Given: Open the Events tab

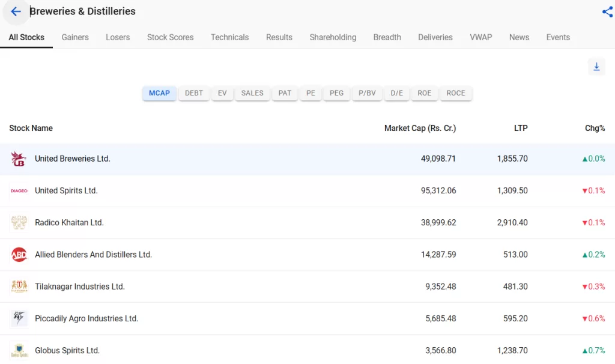Looking at the screenshot, I should (558, 37).
